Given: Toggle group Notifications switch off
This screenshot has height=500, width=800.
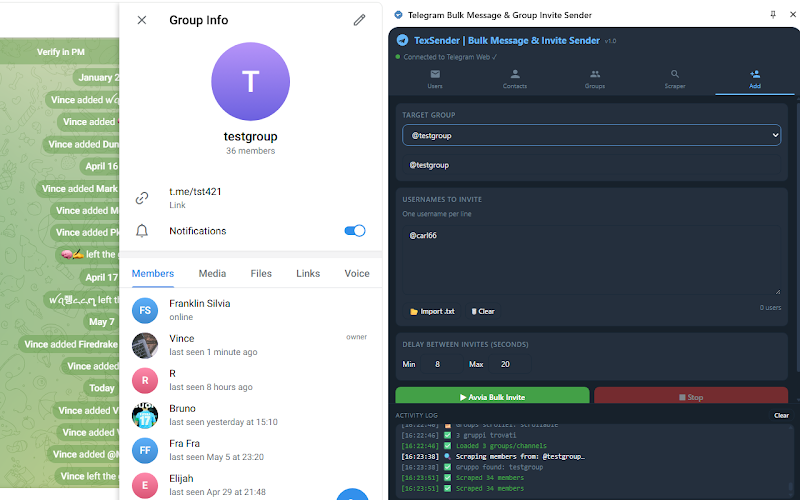Looking at the screenshot, I should coord(355,231).
